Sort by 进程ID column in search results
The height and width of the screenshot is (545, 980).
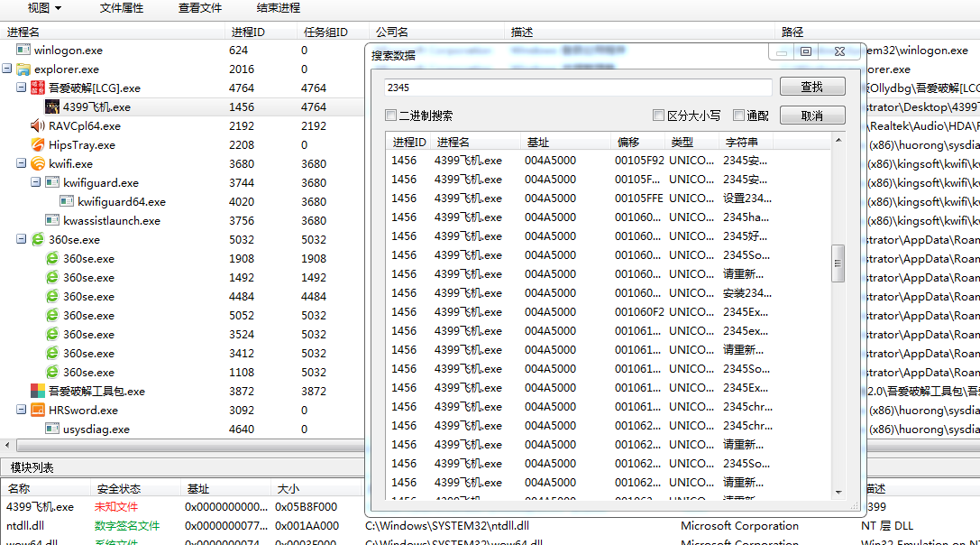pos(408,142)
